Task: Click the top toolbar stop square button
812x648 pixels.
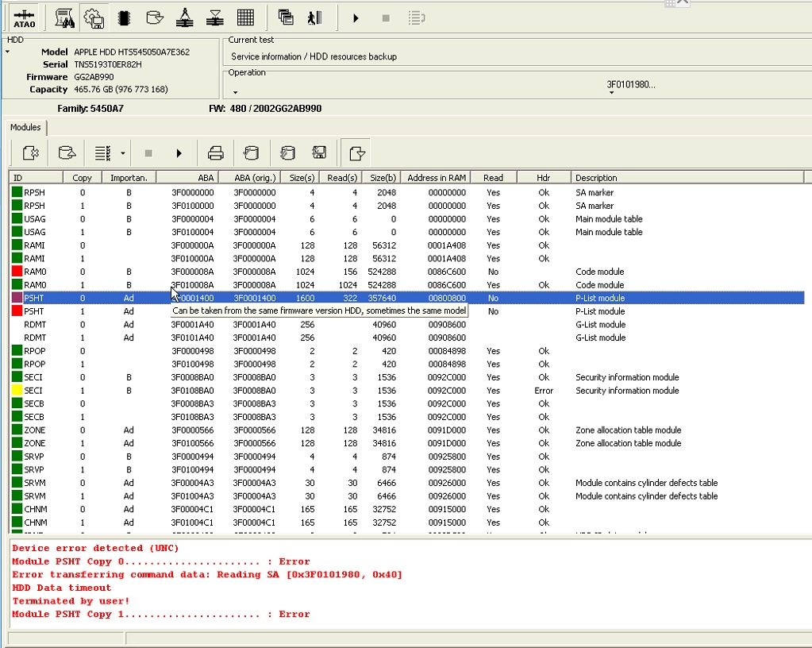Action: click(x=386, y=18)
